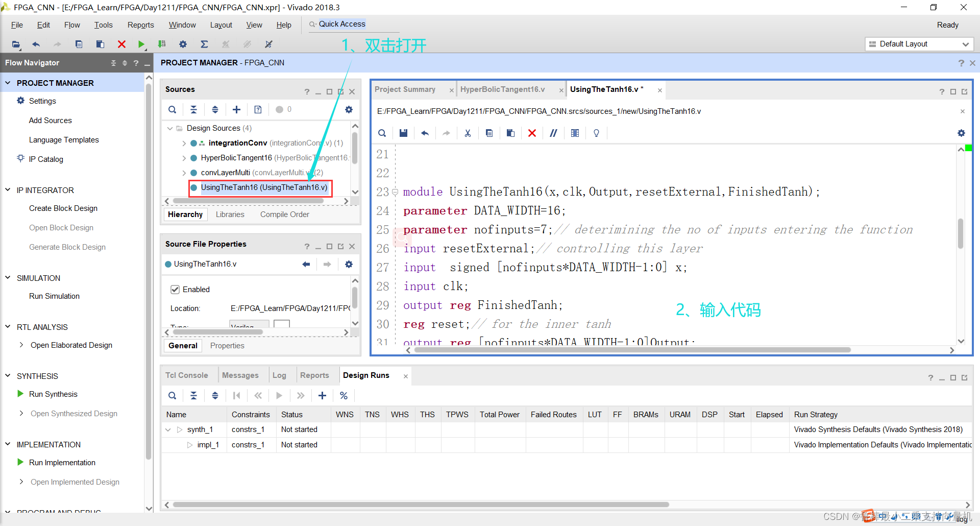Open the Default Layout dropdown
The width and height of the screenshot is (980, 526).
point(919,44)
